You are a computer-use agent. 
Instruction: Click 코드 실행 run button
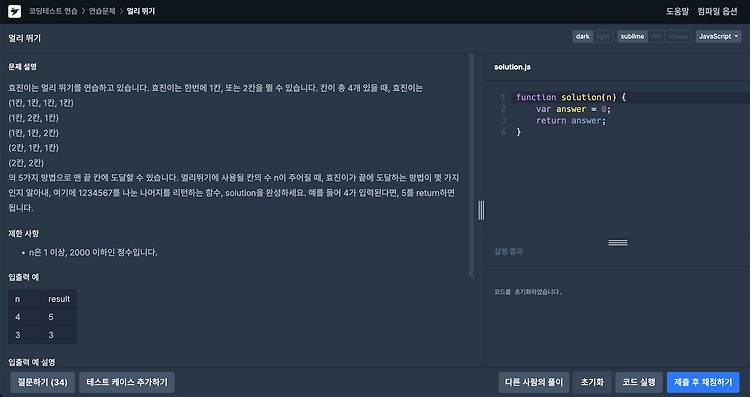(x=639, y=382)
